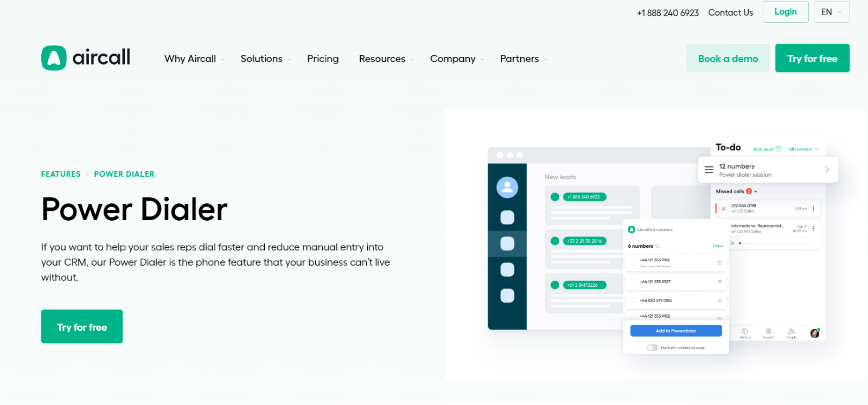Image resolution: width=868 pixels, height=405 pixels.
Task: Click the Login button
Action: coord(786,12)
